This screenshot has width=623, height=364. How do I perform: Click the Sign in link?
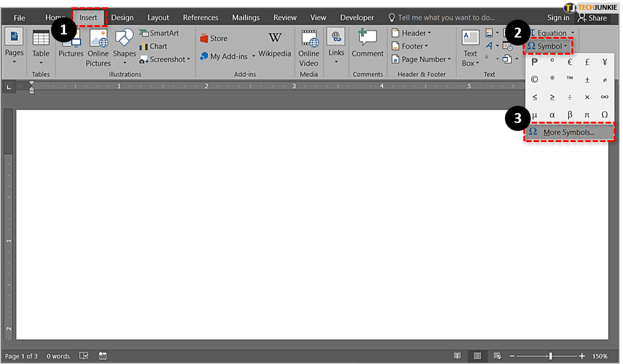[x=558, y=18]
